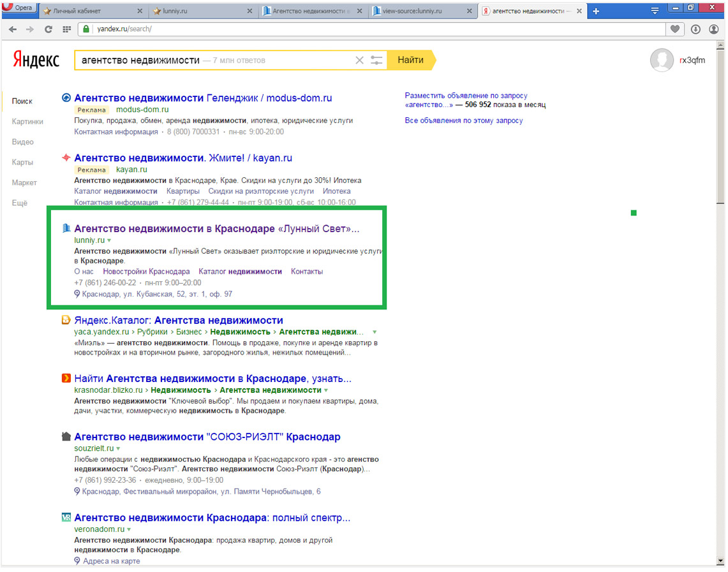
Task: Click the blizko.ru result favicon
Action: (x=66, y=378)
